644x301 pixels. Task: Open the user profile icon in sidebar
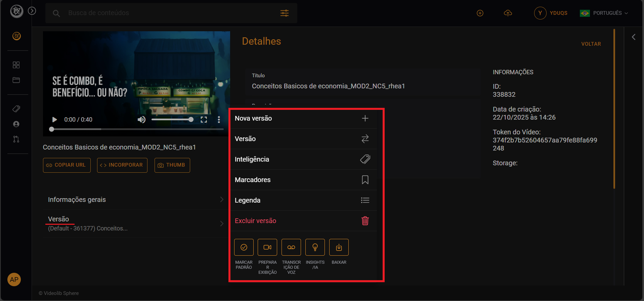coord(16,124)
